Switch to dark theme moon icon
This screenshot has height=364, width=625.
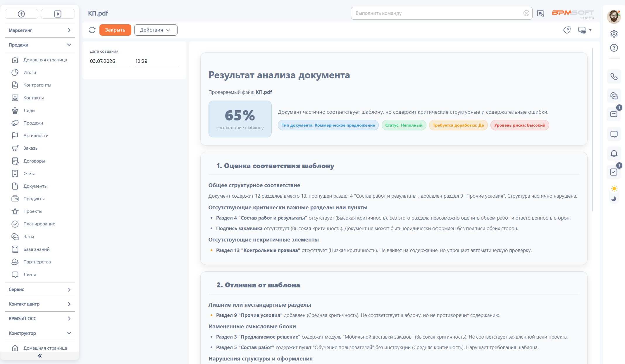614,199
